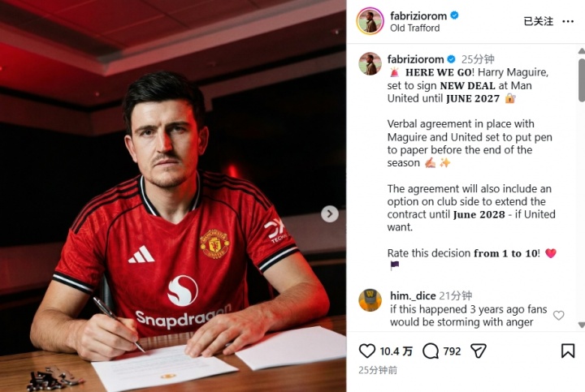
Task: Save post with bookmark icon
Action: click(x=567, y=351)
